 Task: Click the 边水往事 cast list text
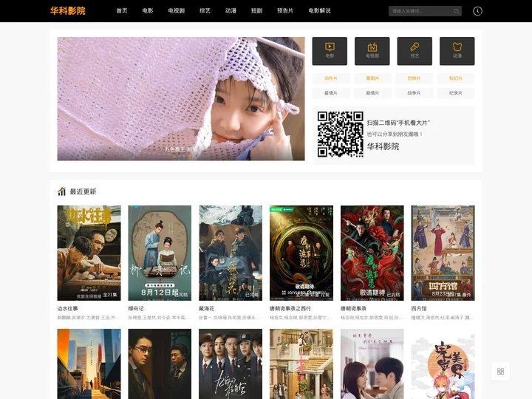tap(89, 318)
